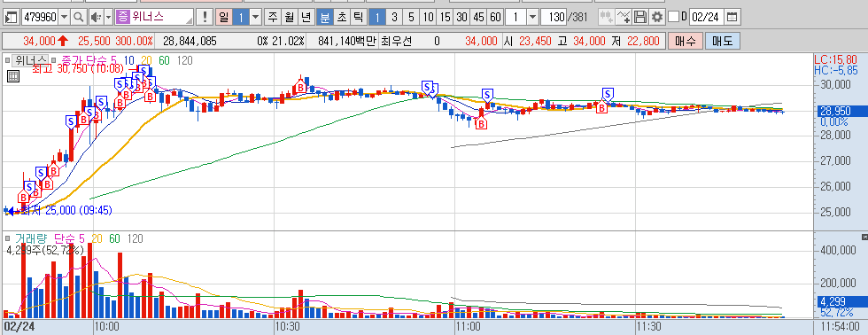The width and height of the screenshot is (868, 335).
Task: Select the 분 minute chart period
Action: (x=324, y=17)
